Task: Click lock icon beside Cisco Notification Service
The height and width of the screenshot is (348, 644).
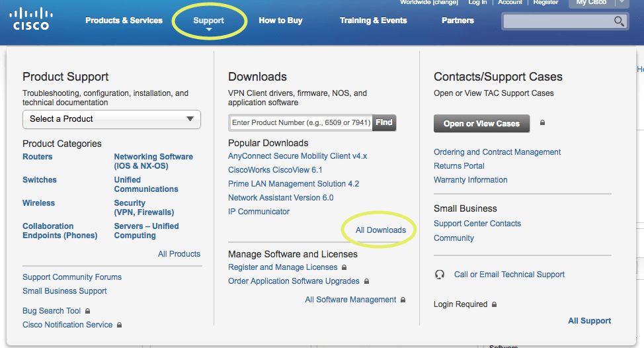Action: point(119,325)
